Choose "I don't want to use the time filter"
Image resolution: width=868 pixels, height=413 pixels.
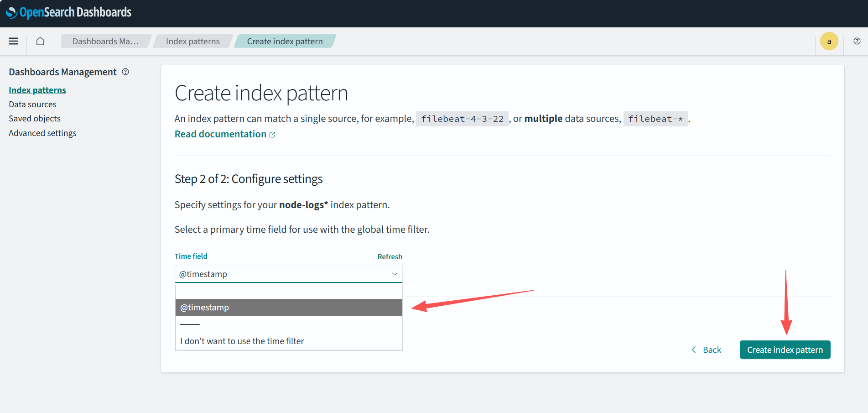(x=289, y=341)
